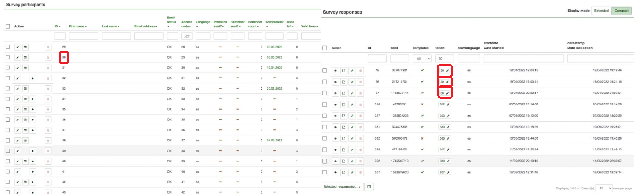
Task: Check the box for response 327
Action: [324, 116]
